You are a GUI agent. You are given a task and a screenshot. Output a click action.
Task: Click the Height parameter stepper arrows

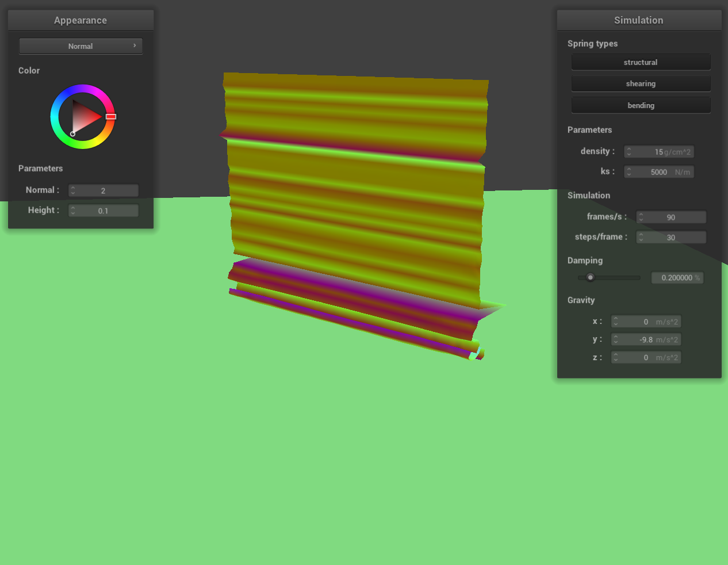(73, 211)
